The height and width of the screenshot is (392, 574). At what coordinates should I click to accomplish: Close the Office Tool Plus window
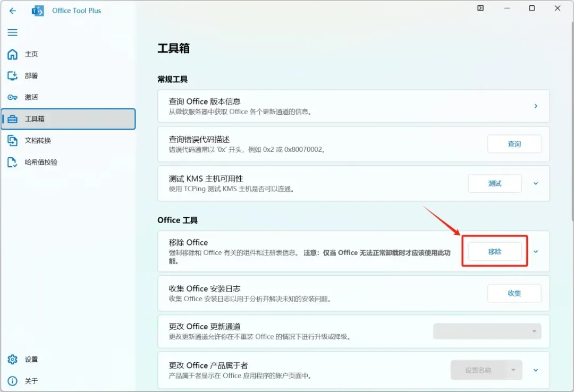(558, 8)
